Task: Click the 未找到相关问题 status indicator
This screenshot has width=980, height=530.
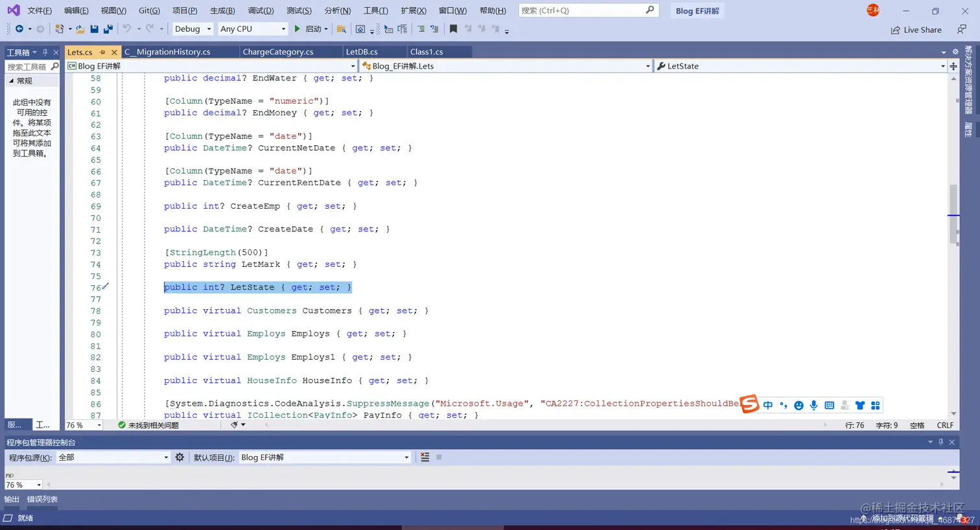Action: pos(148,425)
